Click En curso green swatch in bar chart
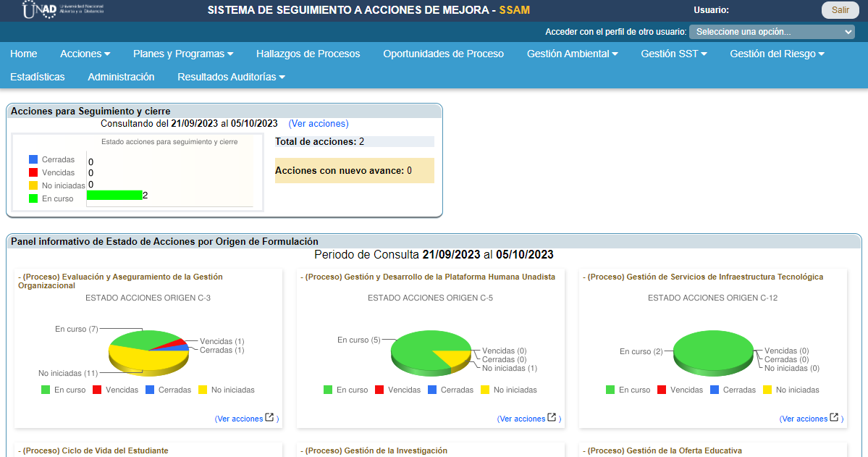 coord(33,198)
